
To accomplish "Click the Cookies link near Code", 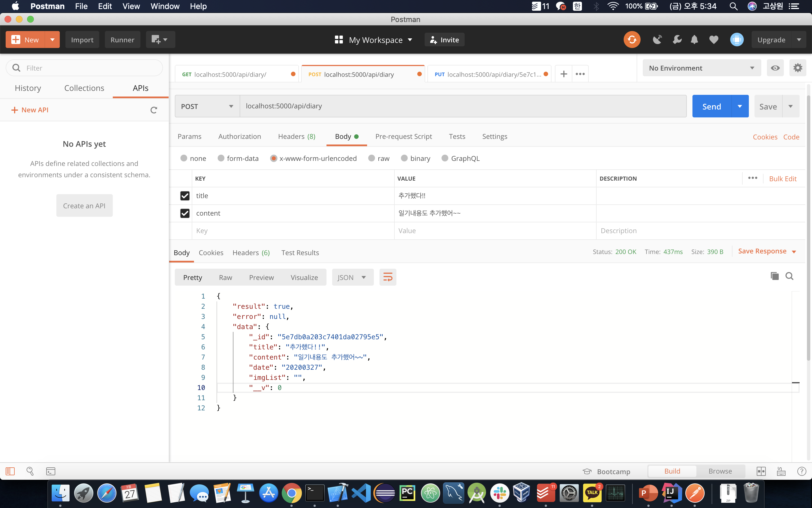I will pyautogui.click(x=765, y=137).
